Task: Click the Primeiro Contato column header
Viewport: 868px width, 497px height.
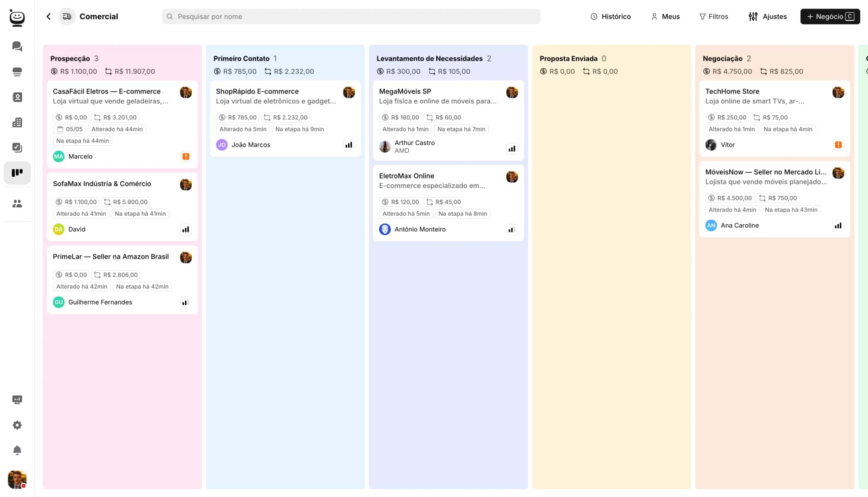Action: pos(241,58)
